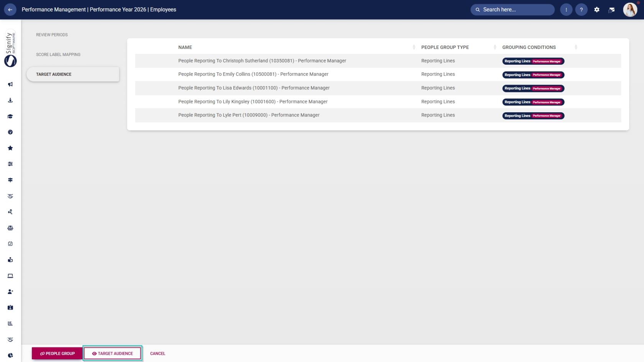Select 'People Reporting To Lily Kingsley' row name
This screenshot has height=362, width=644.
[x=253, y=102]
